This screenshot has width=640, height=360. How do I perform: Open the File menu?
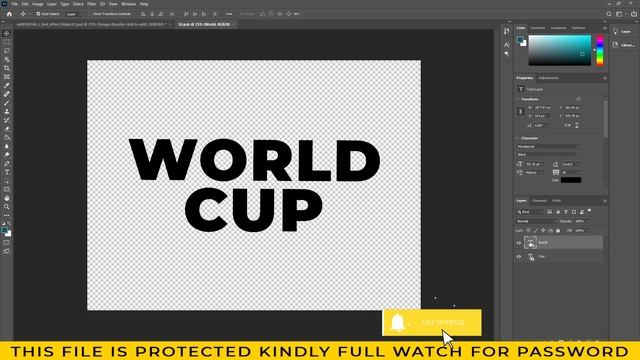(x=14, y=4)
